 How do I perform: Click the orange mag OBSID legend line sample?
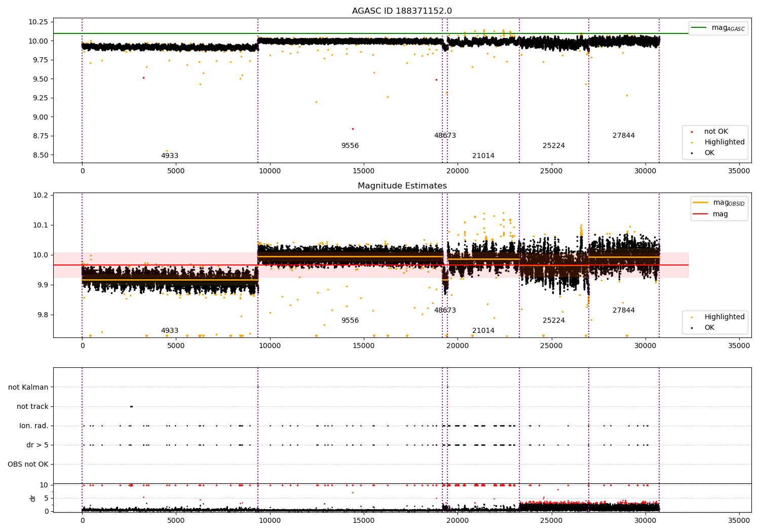tap(701, 203)
